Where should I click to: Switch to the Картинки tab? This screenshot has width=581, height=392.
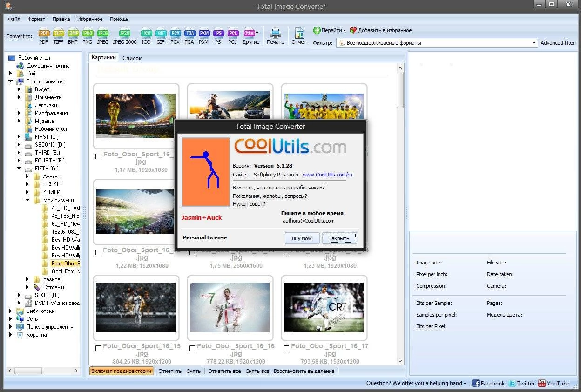(104, 57)
